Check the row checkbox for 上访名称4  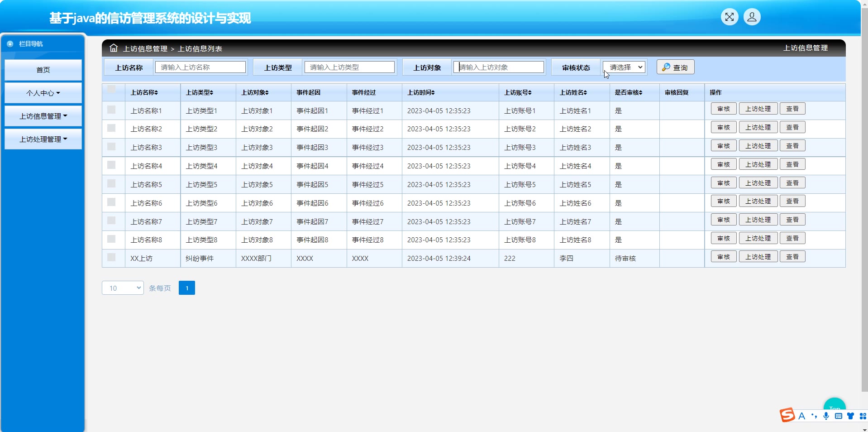tap(111, 165)
